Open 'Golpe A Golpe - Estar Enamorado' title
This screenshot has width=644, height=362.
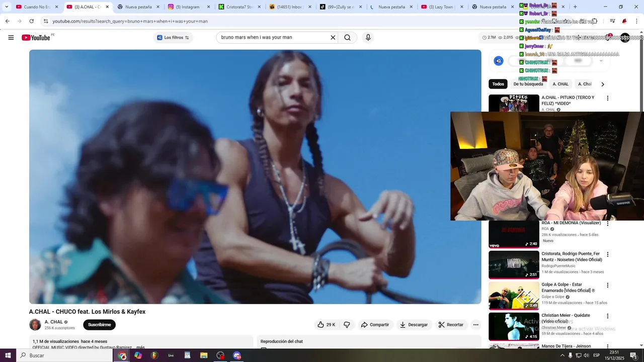pyautogui.click(x=568, y=288)
